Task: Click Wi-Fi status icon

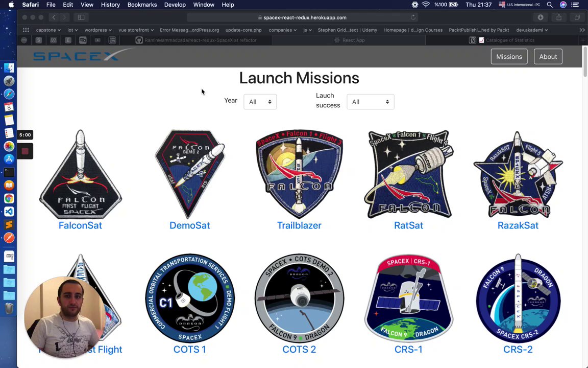Action: (426, 5)
